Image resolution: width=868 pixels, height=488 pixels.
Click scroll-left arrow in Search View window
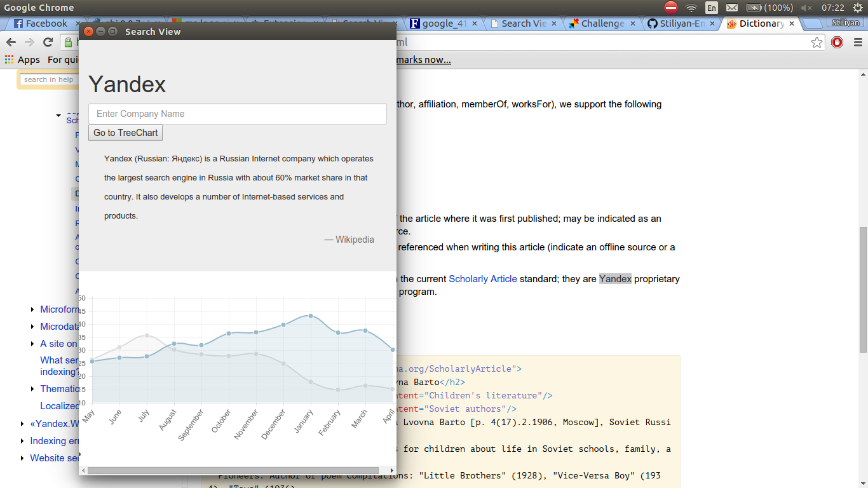click(83, 471)
